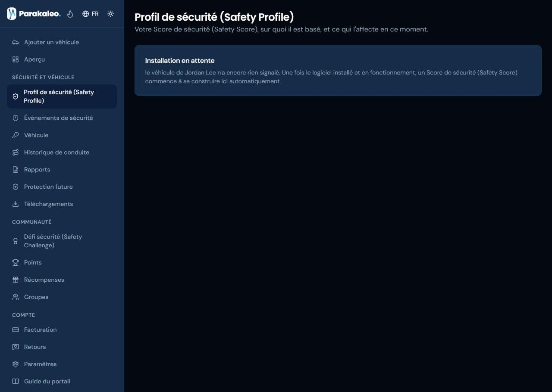The image size is (552, 392).
Task: Select Profil de sécurité (Safety Profile) menu item
Action: (x=62, y=96)
